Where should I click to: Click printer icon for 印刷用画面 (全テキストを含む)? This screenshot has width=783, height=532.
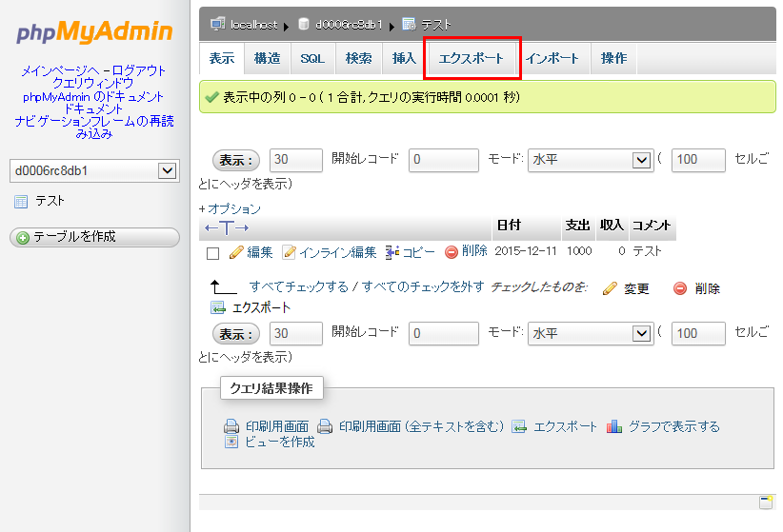pyautogui.click(x=325, y=426)
